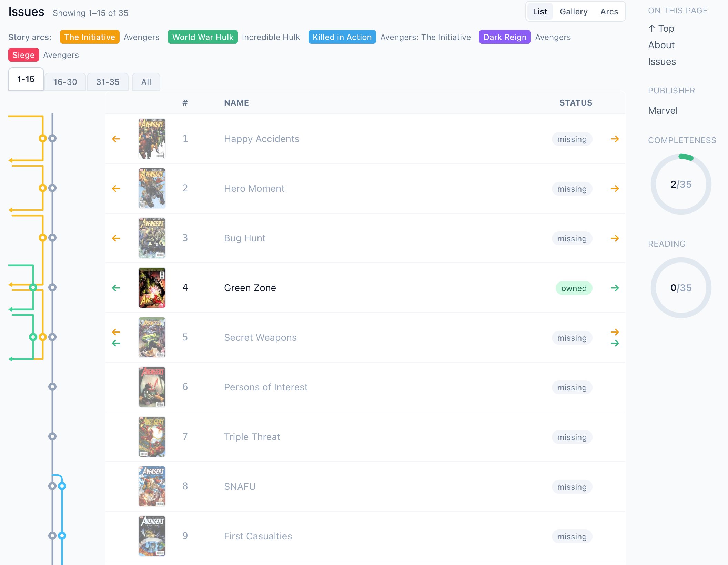Click the right arrow in Happy Accidents row
The height and width of the screenshot is (565, 728).
[x=615, y=139]
